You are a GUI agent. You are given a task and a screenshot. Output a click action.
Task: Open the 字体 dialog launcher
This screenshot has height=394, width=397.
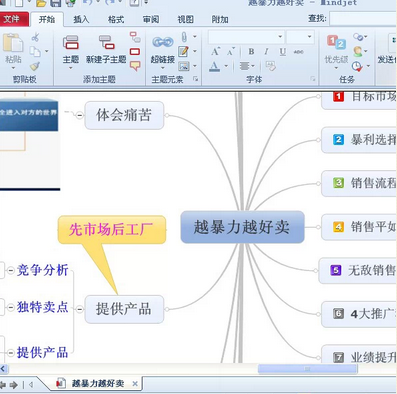coord(313,79)
